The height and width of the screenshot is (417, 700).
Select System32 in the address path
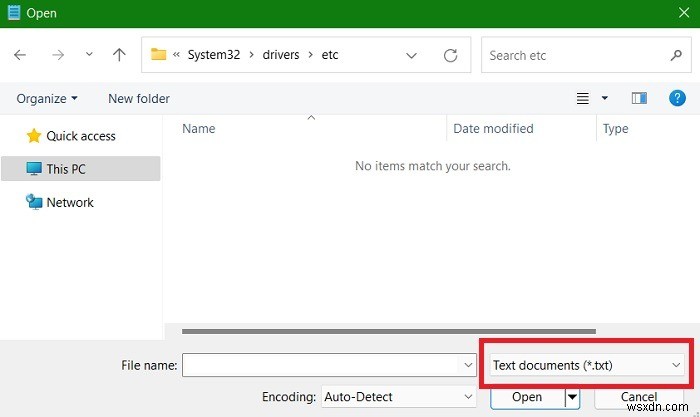coord(214,54)
